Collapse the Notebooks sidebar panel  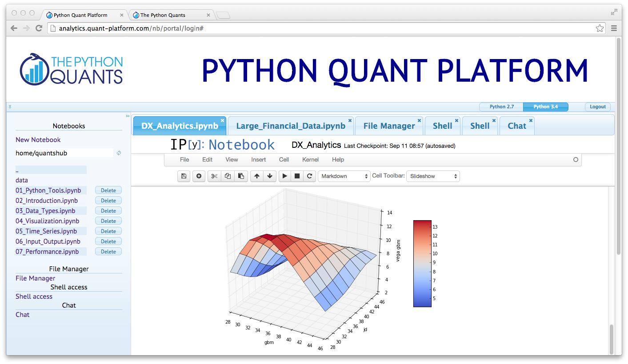pos(128,116)
